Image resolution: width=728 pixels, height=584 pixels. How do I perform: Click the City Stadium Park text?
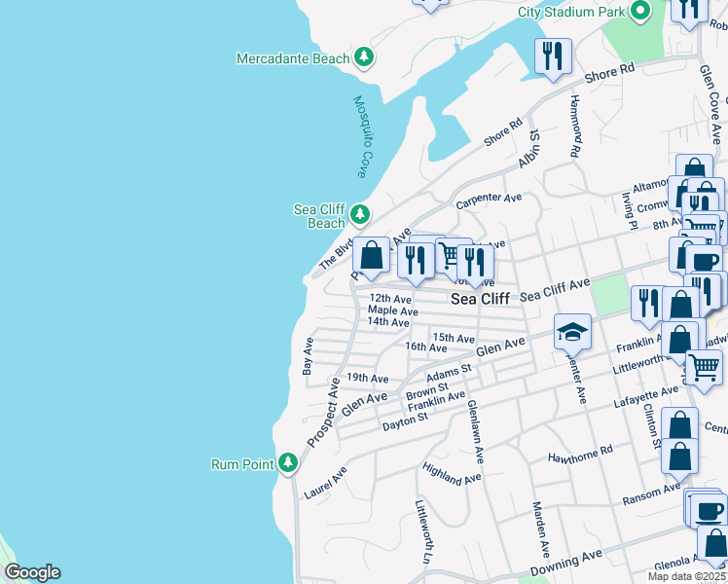571,12
